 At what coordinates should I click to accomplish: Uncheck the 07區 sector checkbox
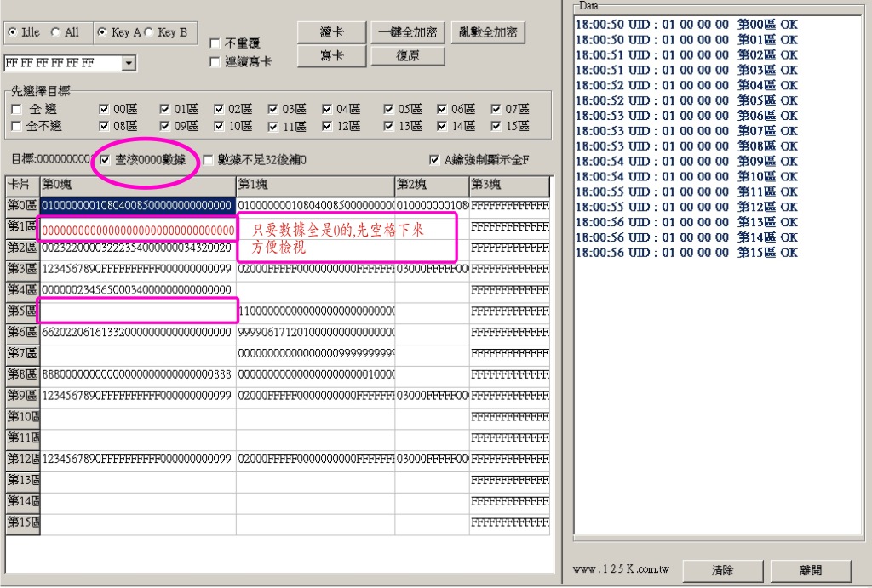click(496, 109)
